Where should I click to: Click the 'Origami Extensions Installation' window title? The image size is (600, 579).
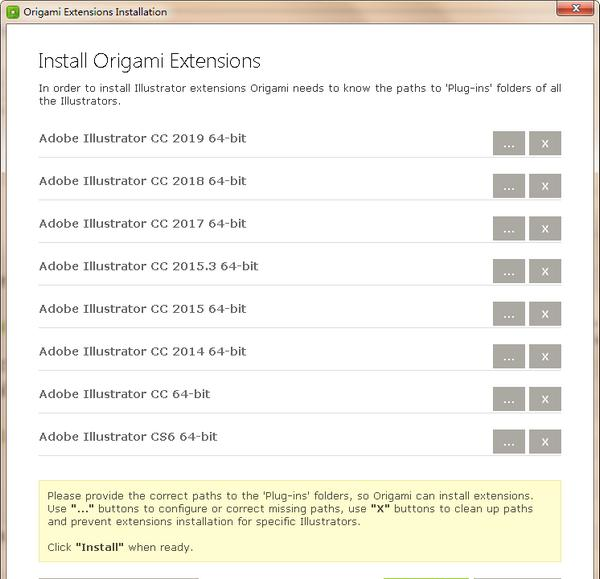tap(95, 12)
